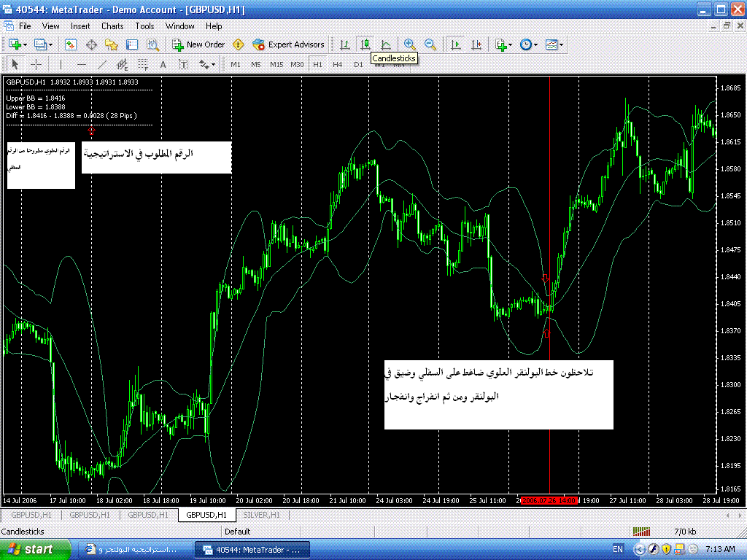This screenshot has height=560, width=747.
Task: Switch chart to M30 timeframe
Action: pos(298,64)
